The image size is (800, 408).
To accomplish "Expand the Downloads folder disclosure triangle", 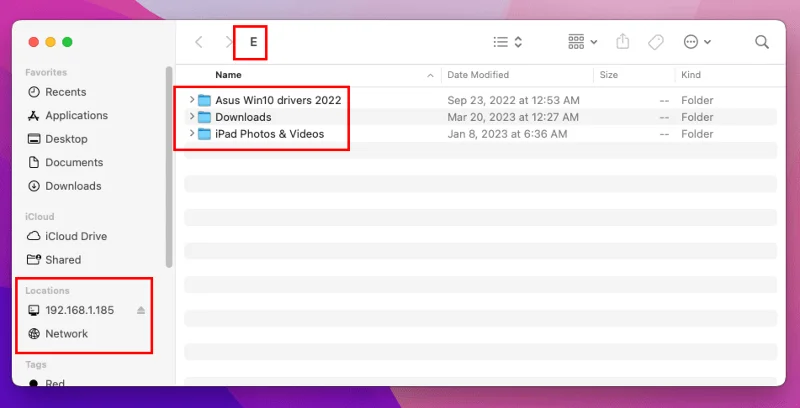I will [x=191, y=117].
